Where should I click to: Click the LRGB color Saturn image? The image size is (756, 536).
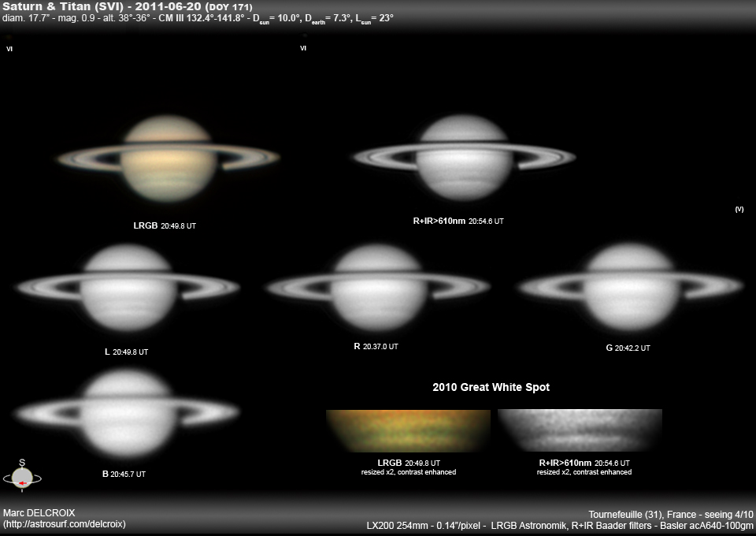[x=168, y=158]
